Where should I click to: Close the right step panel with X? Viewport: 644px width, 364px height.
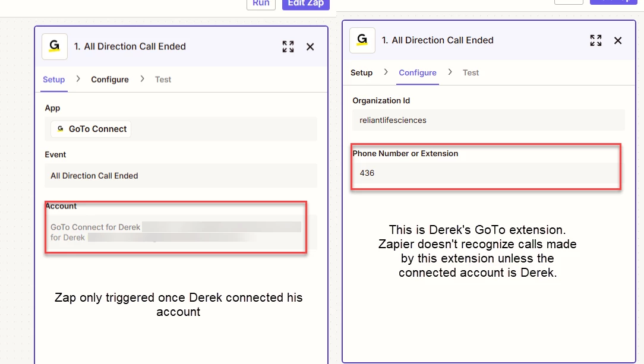pos(618,40)
